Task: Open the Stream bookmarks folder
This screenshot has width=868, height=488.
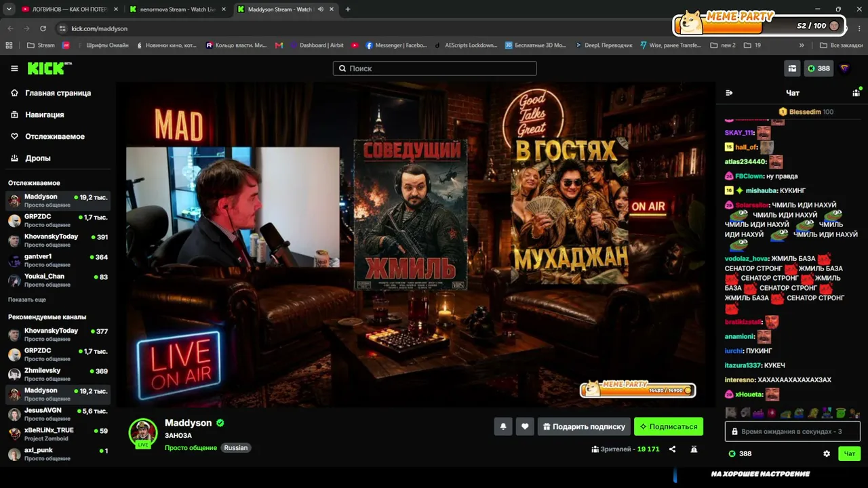Action: point(41,45)
